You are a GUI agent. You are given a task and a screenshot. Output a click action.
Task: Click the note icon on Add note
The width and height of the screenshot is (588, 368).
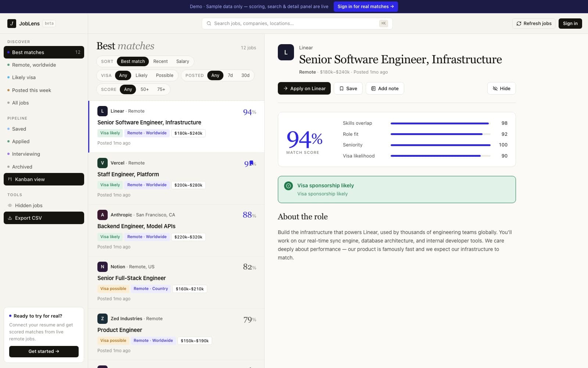point(373,88)
